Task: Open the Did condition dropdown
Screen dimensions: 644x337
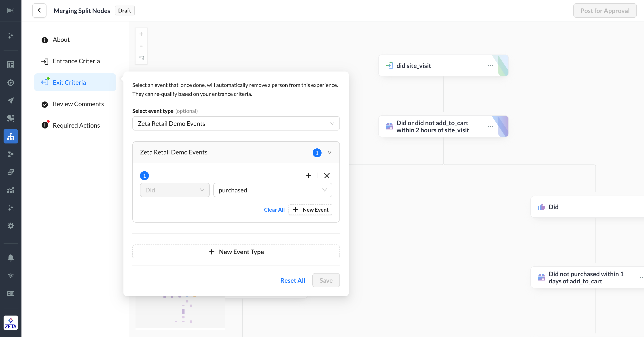Action: (174, 190)
